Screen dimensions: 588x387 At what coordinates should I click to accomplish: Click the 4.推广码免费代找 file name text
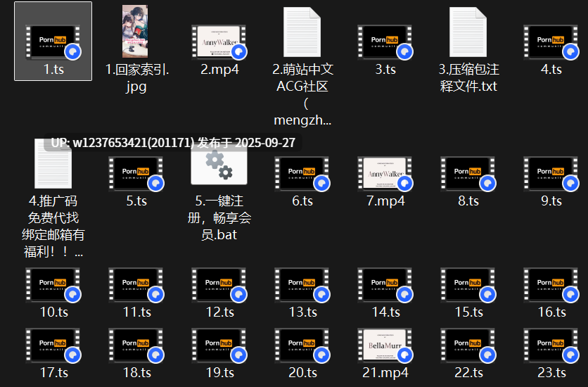point(53,226)
